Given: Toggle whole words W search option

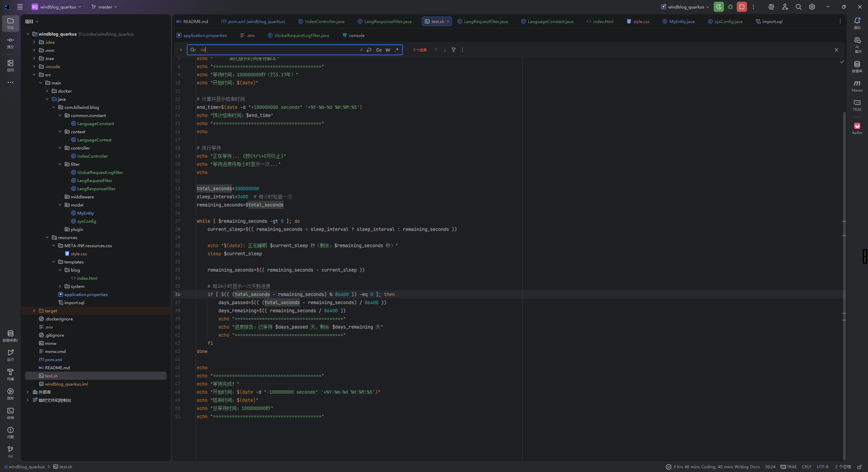Looking at the screenshot, I should 388,50.
